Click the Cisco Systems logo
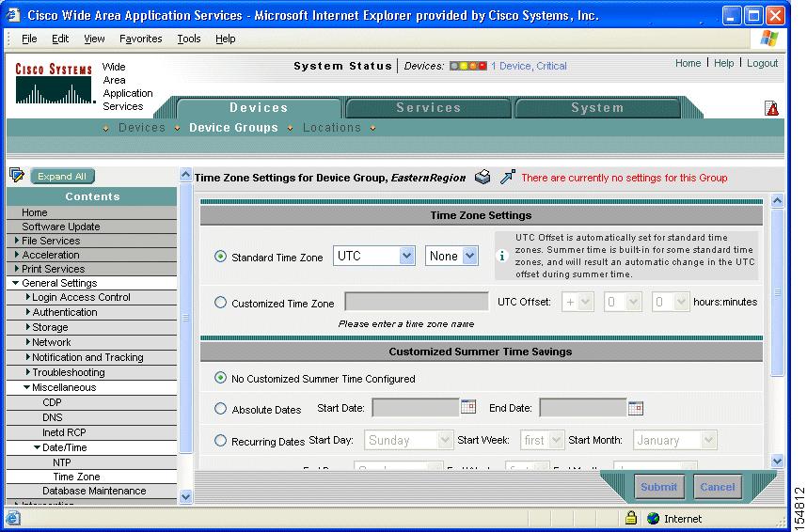The height and width of the screenshot is (532, 807). click(54, 84)
